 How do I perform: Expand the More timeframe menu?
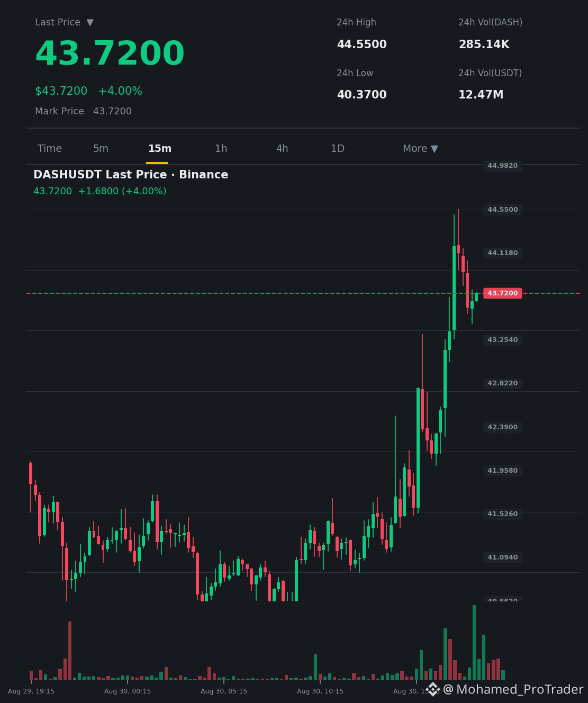click(420, 149)
